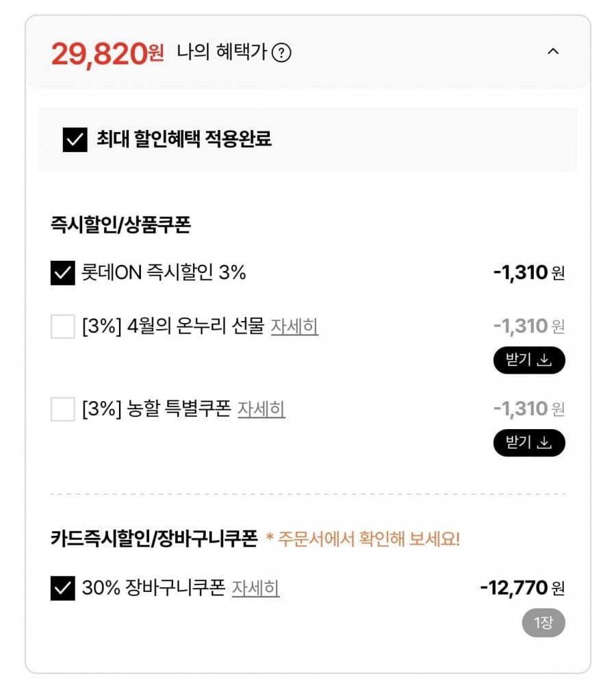This screenshot has height=696, width=616.
Task: Click the help question mark icon
Action: pos(281,53)
